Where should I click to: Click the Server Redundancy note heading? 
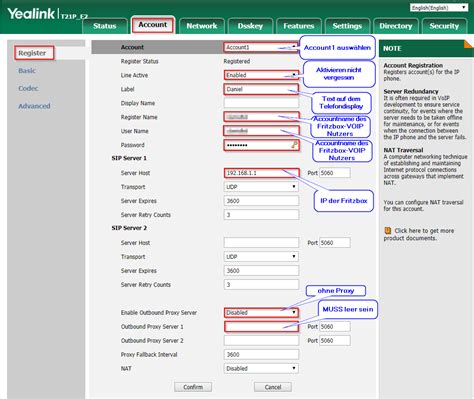coord(411,91)
